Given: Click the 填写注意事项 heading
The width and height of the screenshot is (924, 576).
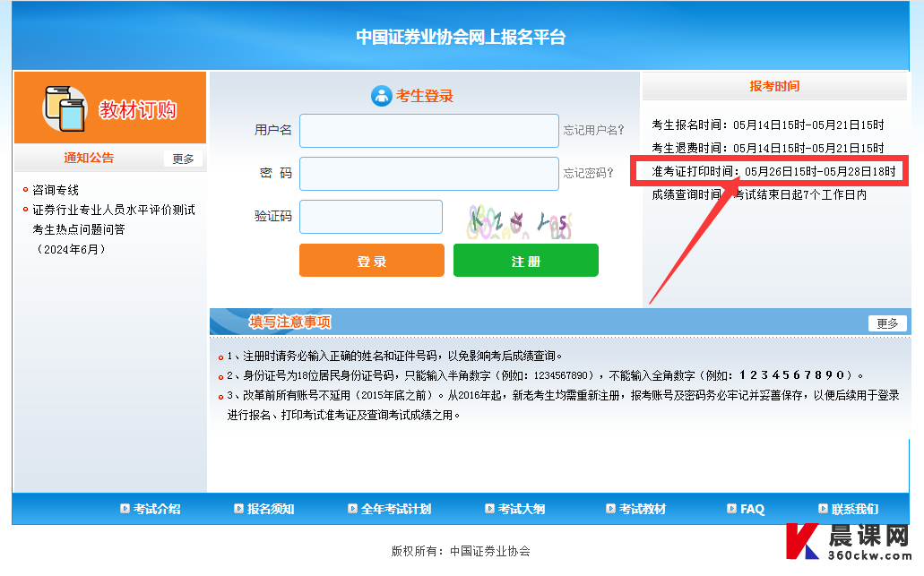Looking at the screenshot, I should point(289,322).
